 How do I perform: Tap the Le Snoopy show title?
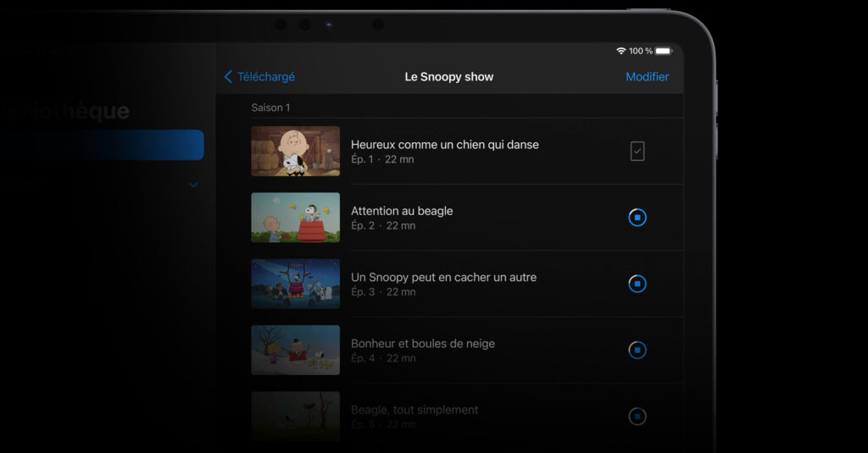[x=449, y=77]
